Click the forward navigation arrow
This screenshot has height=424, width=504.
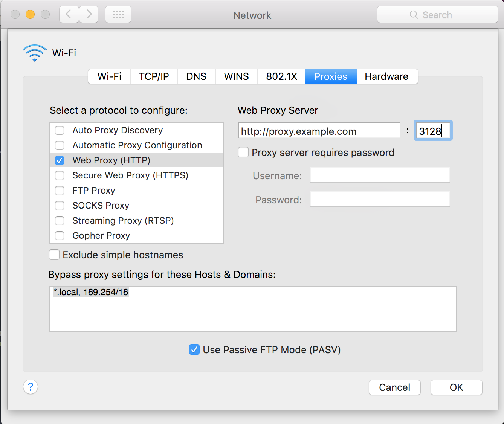[x=89, y=14]
